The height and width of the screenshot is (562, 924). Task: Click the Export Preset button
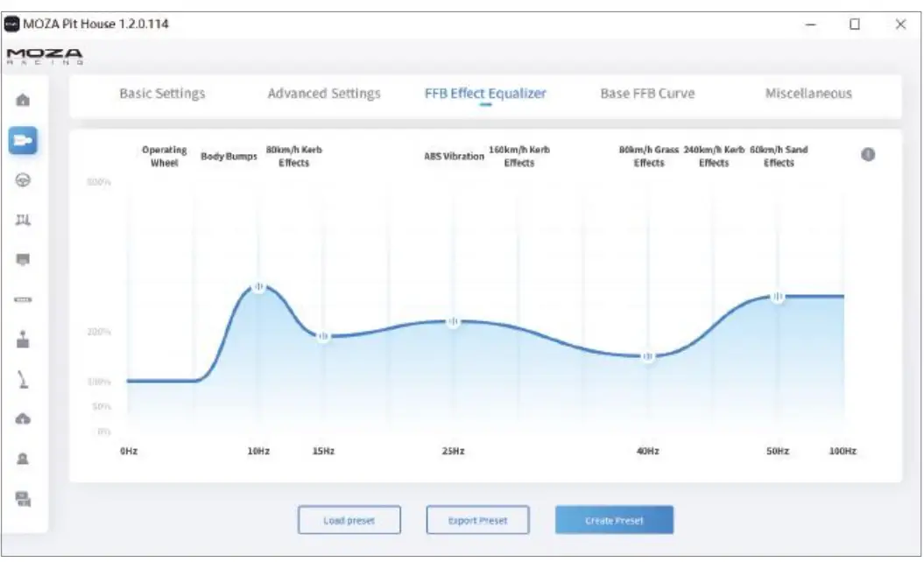[477, 520]
